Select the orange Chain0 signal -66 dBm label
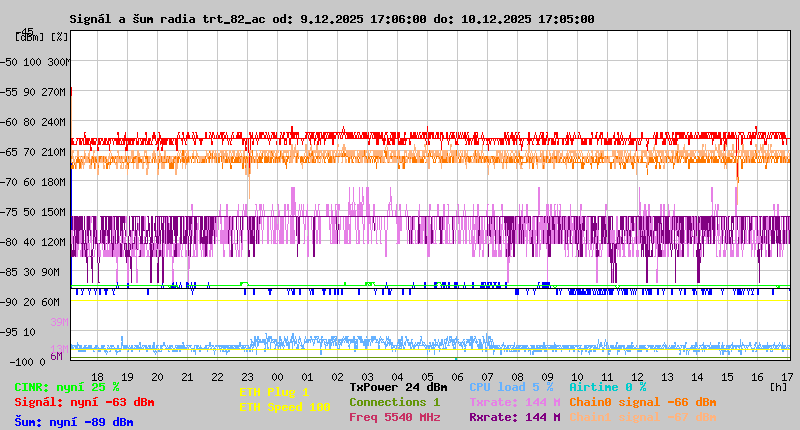 [x=642, y=402]
